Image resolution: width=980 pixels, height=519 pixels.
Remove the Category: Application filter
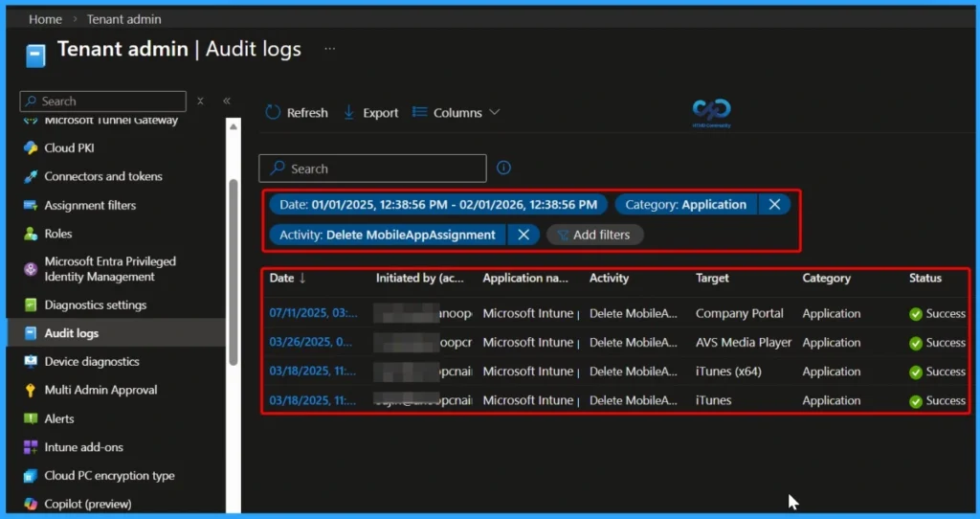click(774, 205)
